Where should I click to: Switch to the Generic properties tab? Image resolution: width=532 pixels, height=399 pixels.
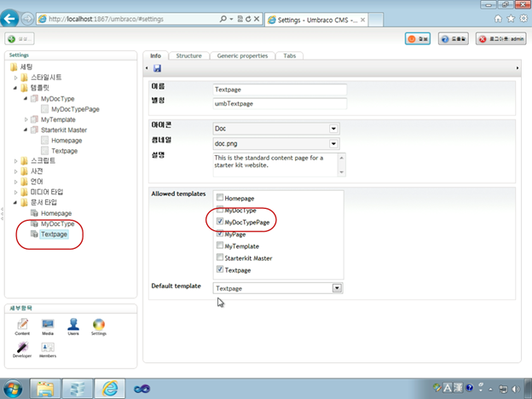coord(242,55)
